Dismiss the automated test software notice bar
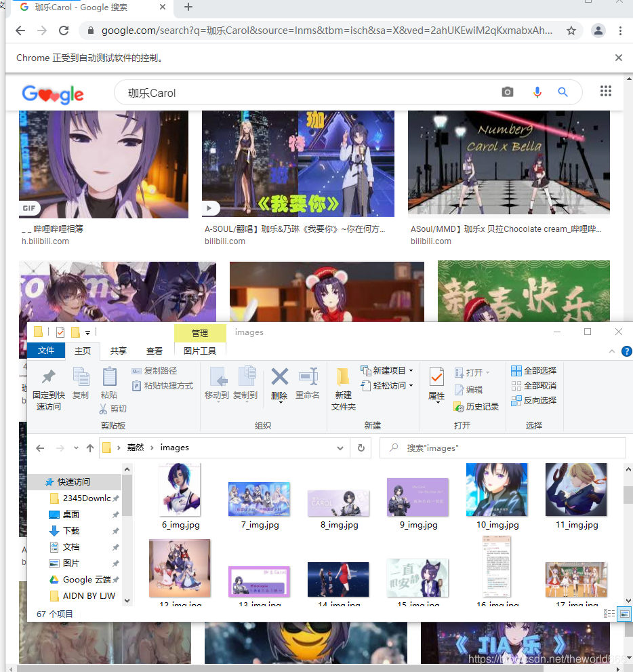This screenshot has height=672, width=633. (x=619, y=58)
